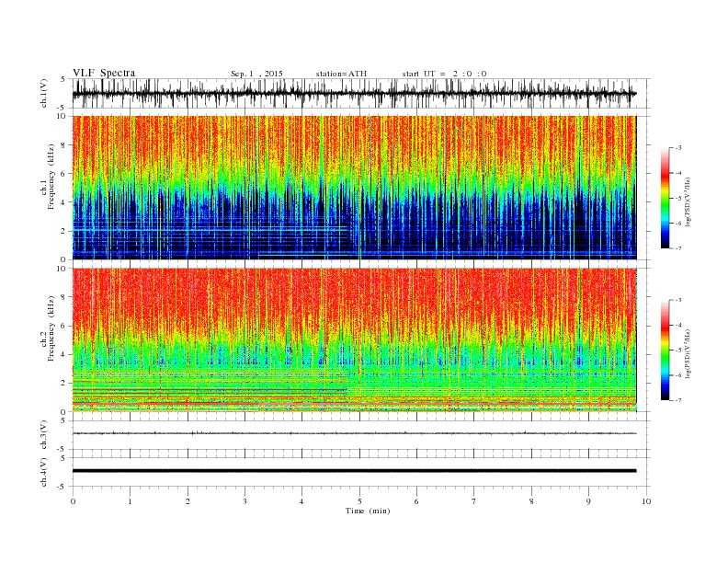
Task: Click the ch.3 flat waveform trace
Action: [x=354, y=433]
